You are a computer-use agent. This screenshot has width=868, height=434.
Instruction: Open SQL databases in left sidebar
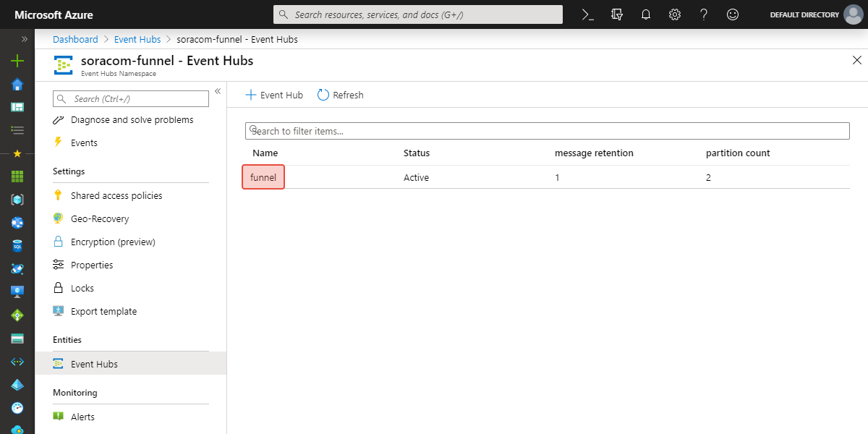coord(17,246)
